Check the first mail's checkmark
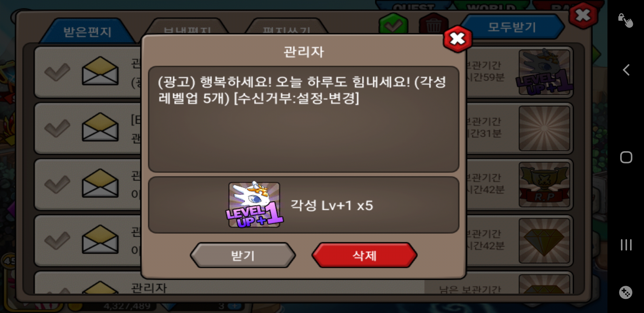The image size is (644, 313). (x=57, y=72)
